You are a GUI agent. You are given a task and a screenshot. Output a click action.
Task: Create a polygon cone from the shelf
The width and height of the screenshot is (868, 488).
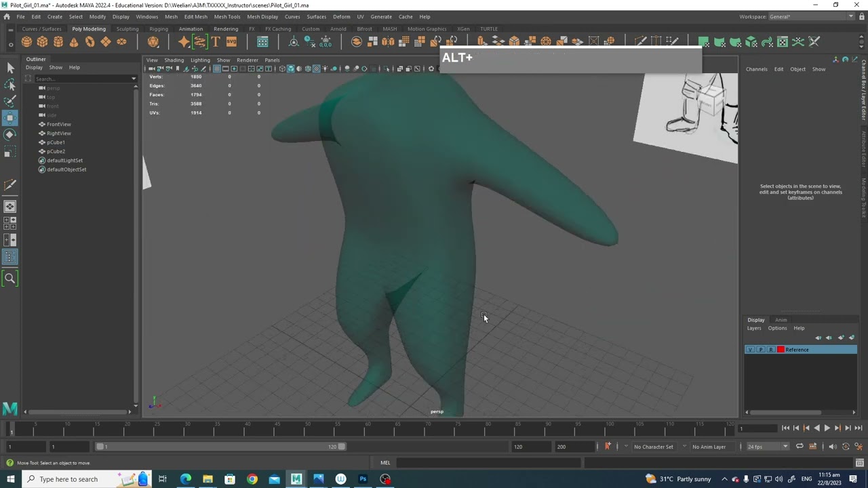coord(74,42)
